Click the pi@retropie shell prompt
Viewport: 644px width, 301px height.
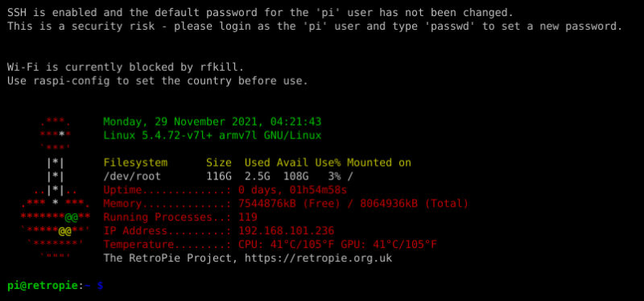pyautogui.click(x=43, y=286)
